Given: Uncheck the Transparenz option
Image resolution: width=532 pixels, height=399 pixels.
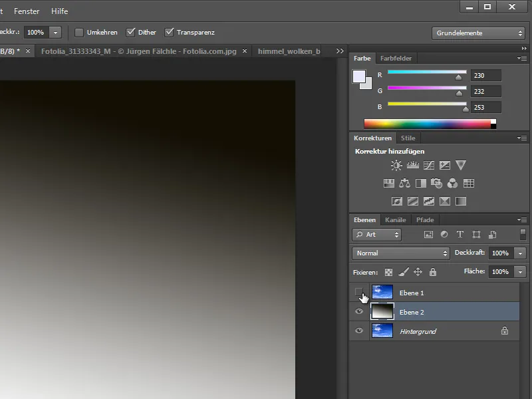Looking at the screenshot, I should [x=169, y=33].
